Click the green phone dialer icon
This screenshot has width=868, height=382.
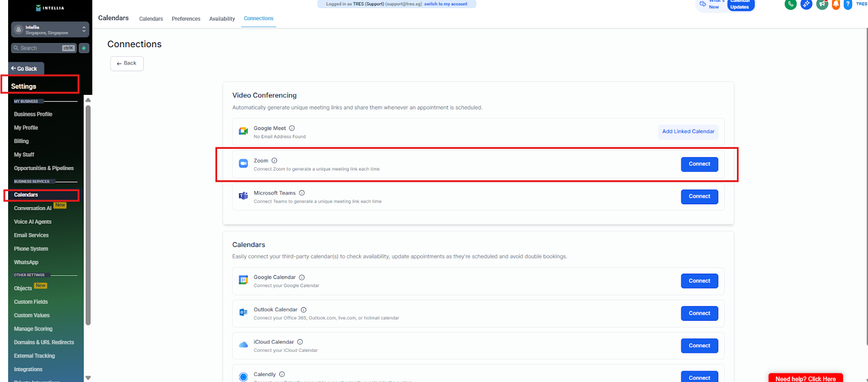pos(790,4)
